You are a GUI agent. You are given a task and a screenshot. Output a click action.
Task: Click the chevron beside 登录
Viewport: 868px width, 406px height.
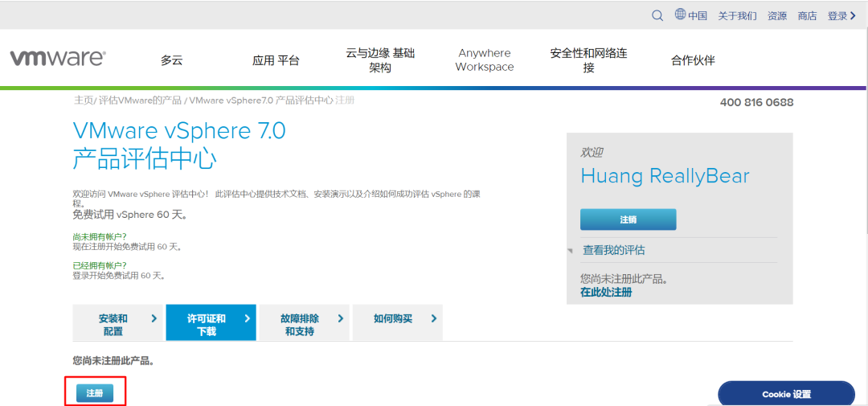853,16
